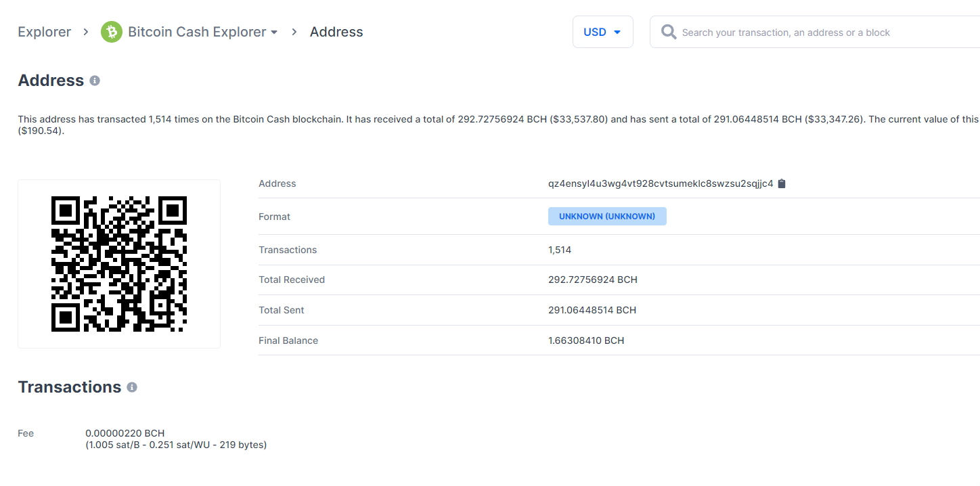
Task: Click the Total Received value 292.72756924 BCH
Action: tap(593, 280)
